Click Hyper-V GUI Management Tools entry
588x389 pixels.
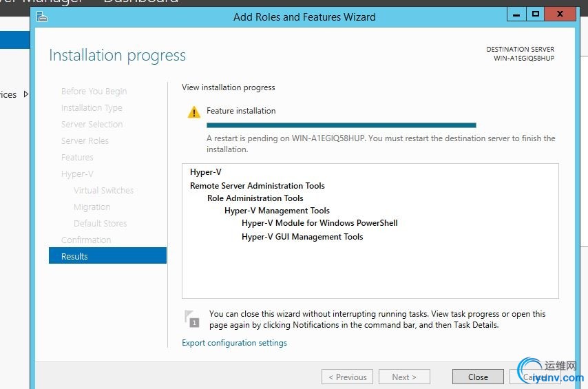click(x=302, y=237)
